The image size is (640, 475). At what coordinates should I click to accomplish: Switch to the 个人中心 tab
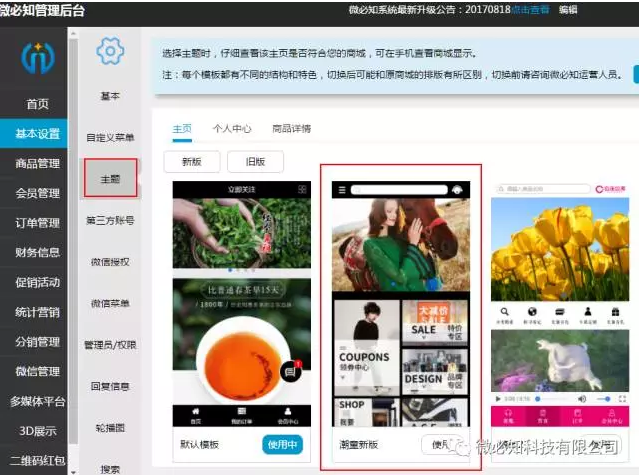(232, 129)
